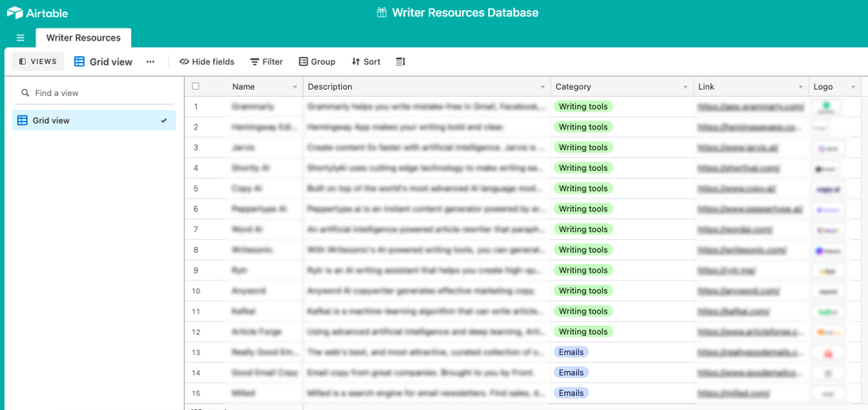Click the gift icon beside database title
This screenshot has width=868, height=410.
point(382,13)
